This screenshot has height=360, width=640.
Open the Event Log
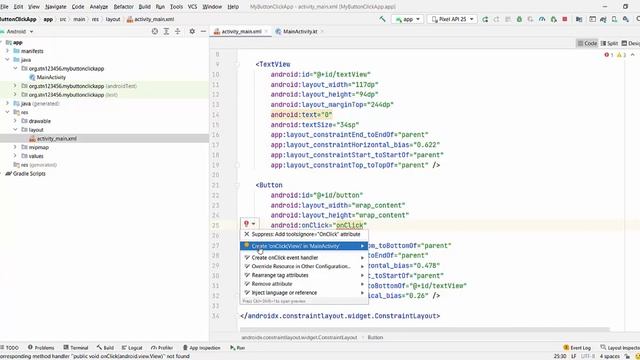(x=577, y=348)
